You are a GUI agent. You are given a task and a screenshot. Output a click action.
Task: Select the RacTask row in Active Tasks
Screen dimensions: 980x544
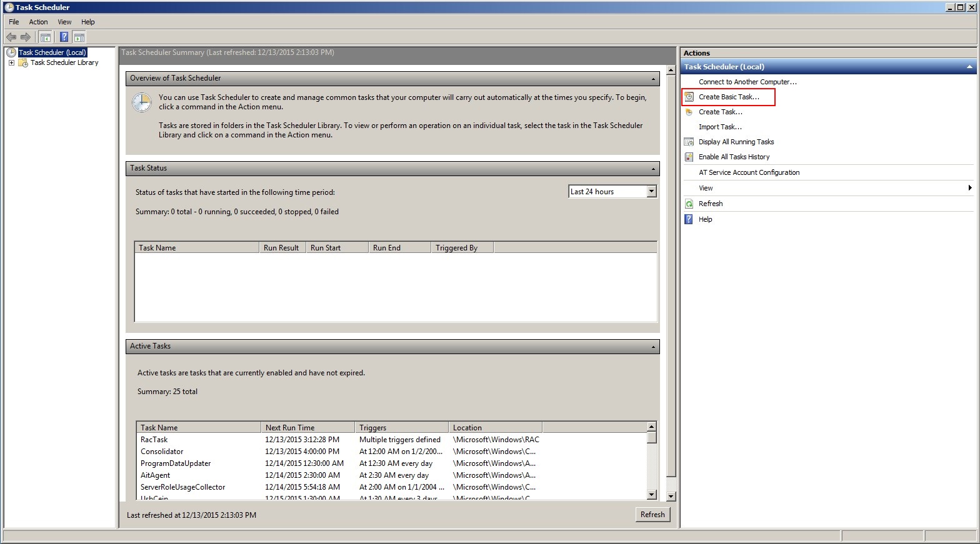391,440
